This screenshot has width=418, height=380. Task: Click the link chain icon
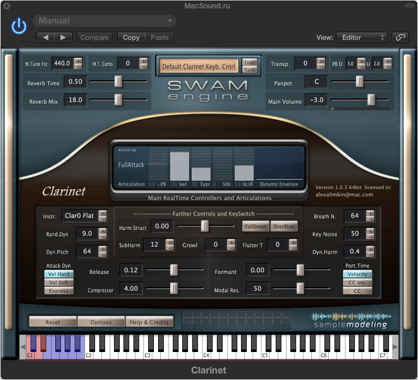pos(400,37)
